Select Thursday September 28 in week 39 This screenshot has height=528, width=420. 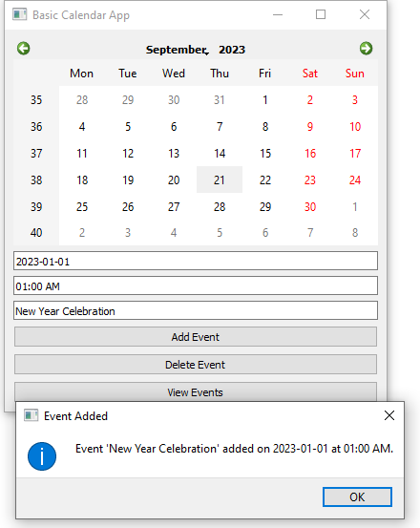[220, 206]
